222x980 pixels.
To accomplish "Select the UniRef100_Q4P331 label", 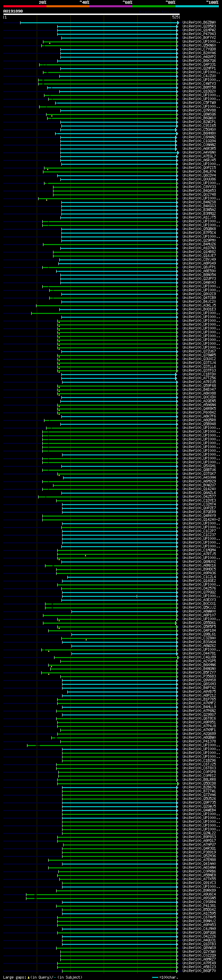I will tap(199, 65).
